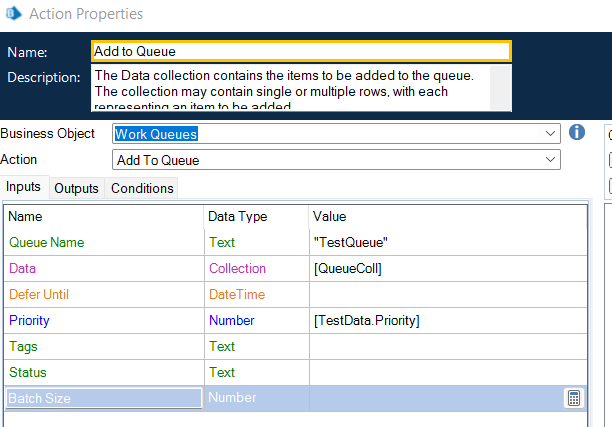The height and width of the screenshot is (427, 612).
Task: Expand the Business Object dropdown arrow
Action: (x=552, y=133)
